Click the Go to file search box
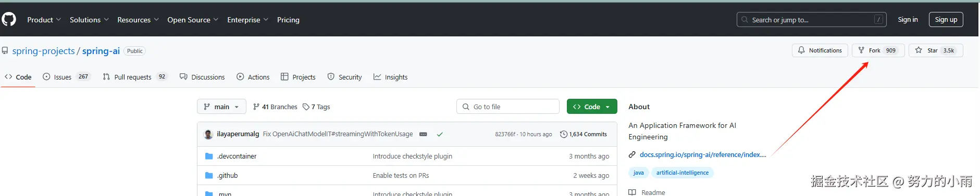The width and height of the screenshot is (980, 196). [508, 107]
